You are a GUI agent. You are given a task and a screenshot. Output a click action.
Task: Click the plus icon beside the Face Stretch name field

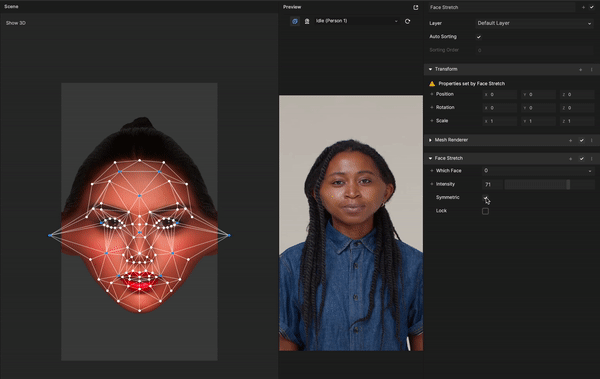coord(583,7)
